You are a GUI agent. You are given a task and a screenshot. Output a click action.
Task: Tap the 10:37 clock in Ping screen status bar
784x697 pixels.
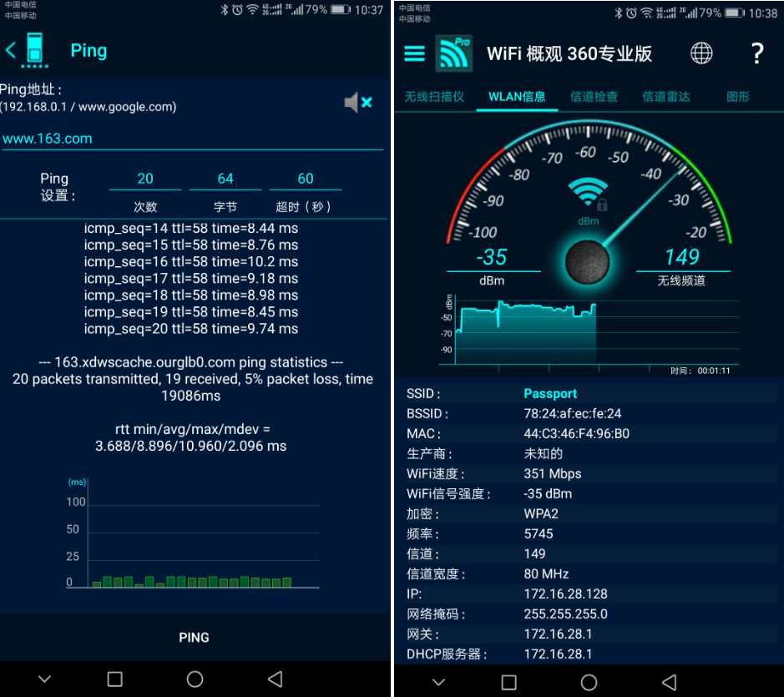point(369,10)
